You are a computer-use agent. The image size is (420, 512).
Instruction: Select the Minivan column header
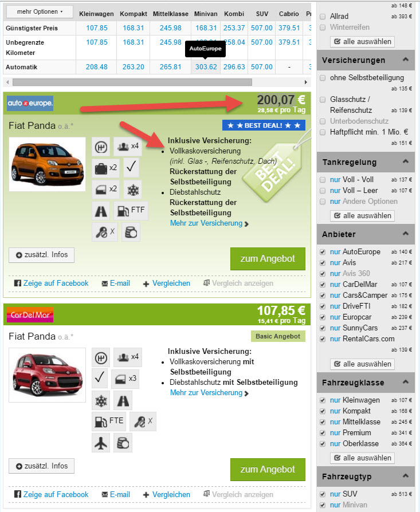(x=206, y=14)
